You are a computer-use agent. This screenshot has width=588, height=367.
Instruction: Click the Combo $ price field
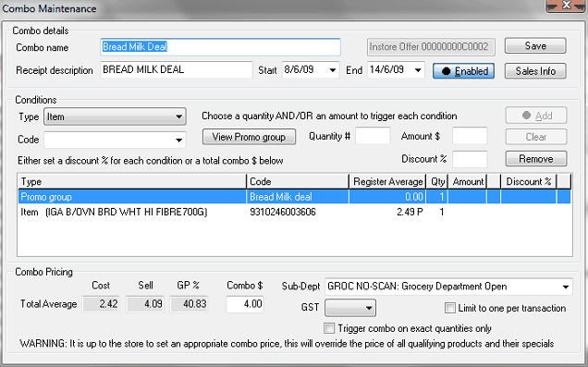click(x=245, y=303)
